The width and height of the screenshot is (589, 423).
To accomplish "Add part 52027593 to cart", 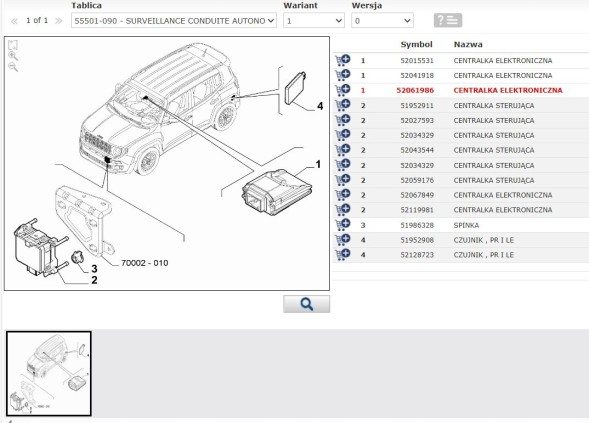I will [x=342, y=120].
